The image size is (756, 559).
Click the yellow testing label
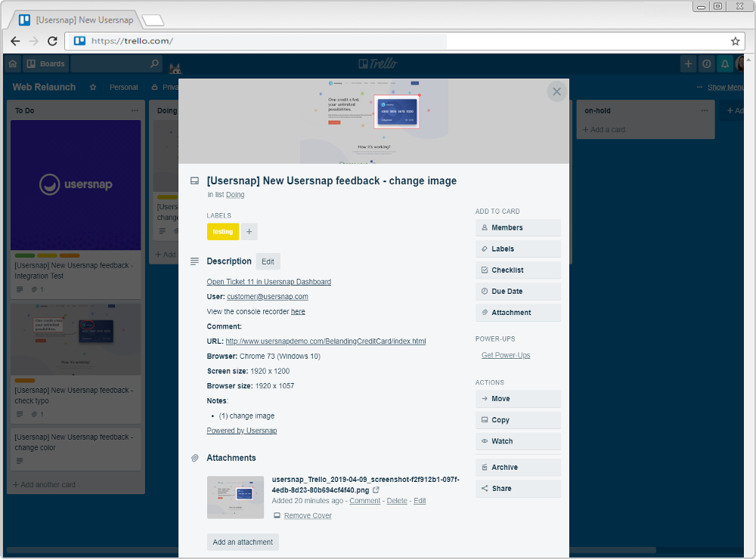click(223, 232)
